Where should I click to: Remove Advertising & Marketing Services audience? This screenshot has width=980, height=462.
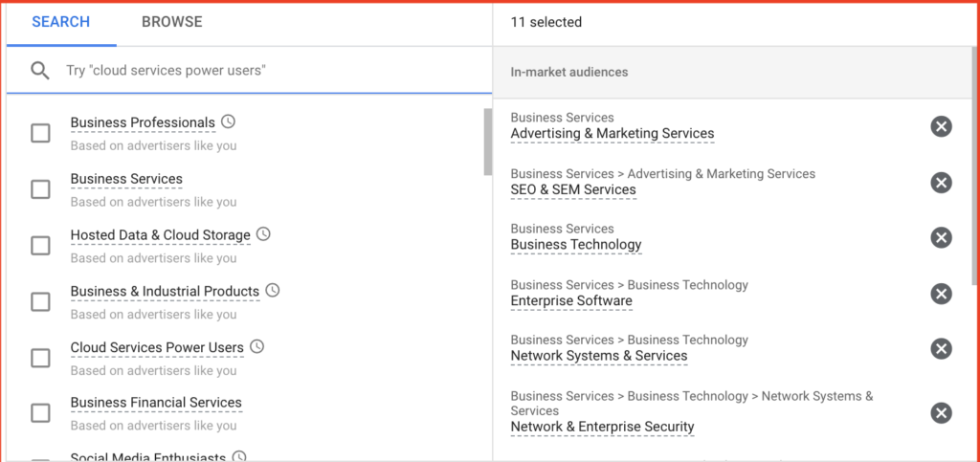pyautogui.click(x=941, y=126)
